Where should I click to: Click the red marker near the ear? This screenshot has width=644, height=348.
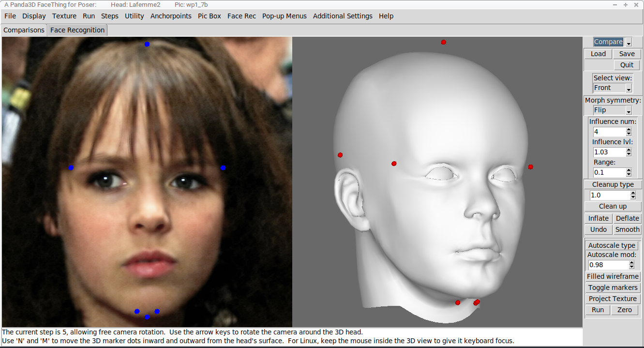pyautogui.click(x=340, y=155)
